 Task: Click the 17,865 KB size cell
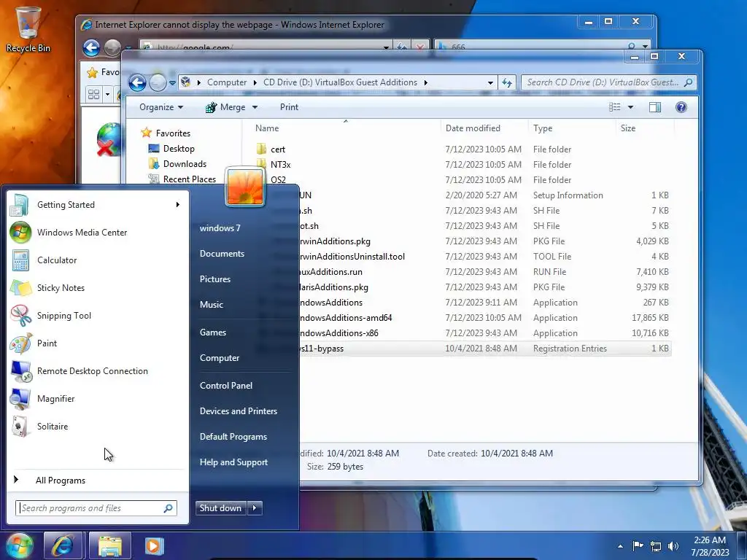[x=650, y=318]
